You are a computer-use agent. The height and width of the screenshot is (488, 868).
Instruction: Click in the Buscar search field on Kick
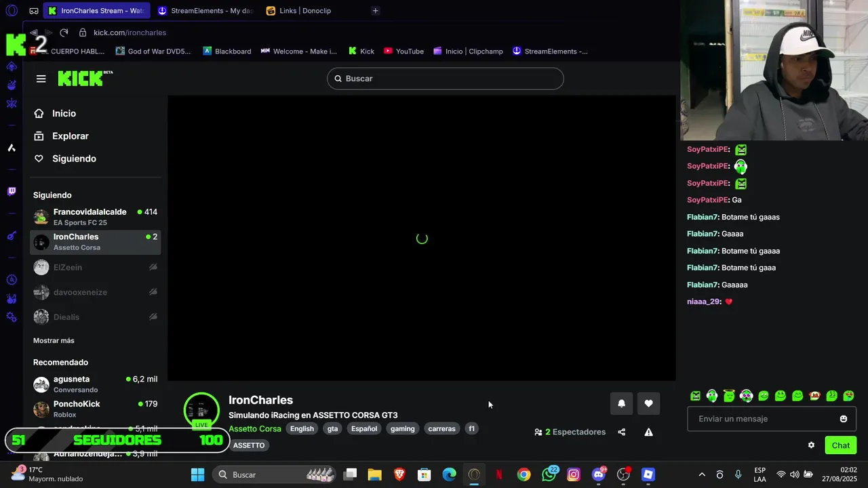click(445, 79)
